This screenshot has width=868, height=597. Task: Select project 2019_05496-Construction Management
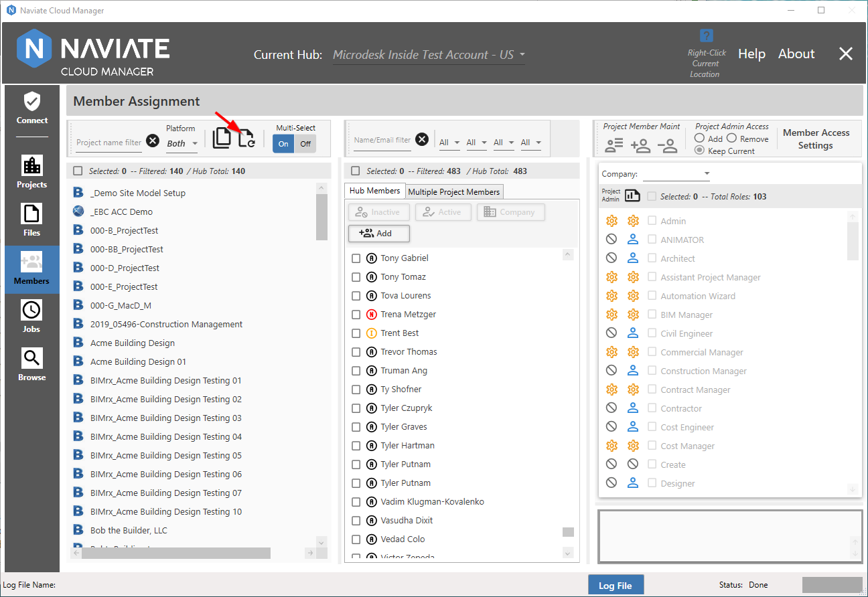(x=166, y=324)
